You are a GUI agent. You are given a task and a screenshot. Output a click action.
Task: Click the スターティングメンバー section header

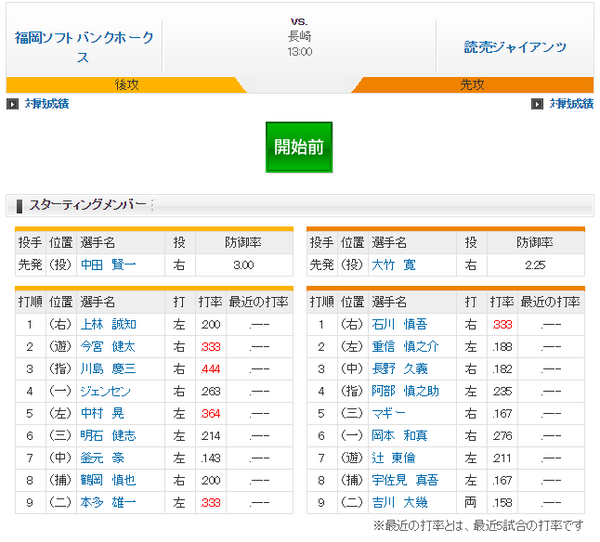click(300, 205)
